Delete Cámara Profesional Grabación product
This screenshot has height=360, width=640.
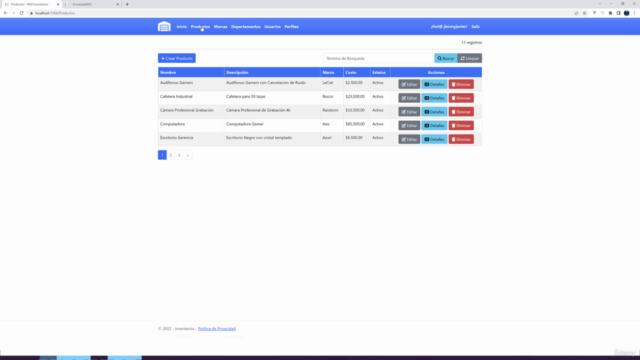coord(461,112)
